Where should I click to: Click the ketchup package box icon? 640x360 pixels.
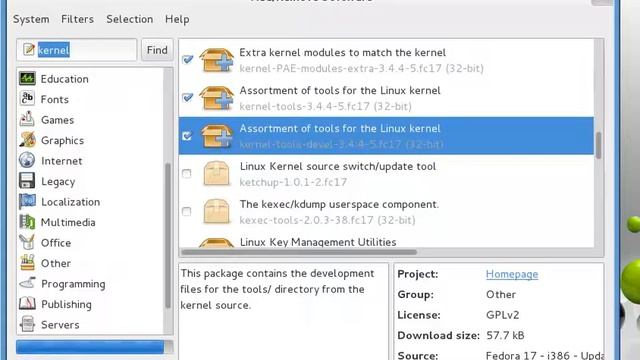216,174
